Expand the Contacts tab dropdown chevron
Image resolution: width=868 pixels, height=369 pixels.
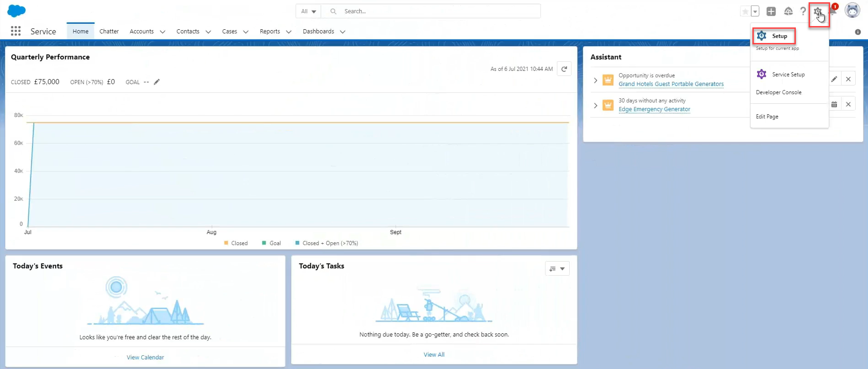(208, 32)
